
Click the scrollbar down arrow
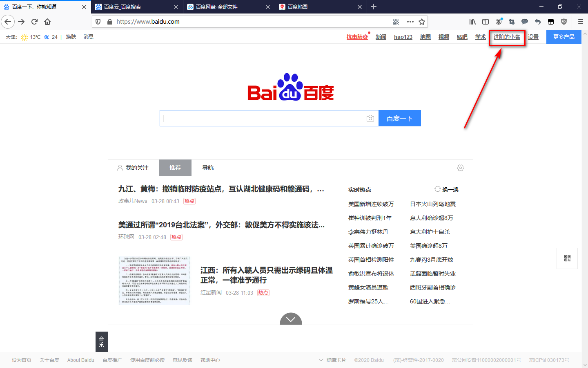pos(585,365)
